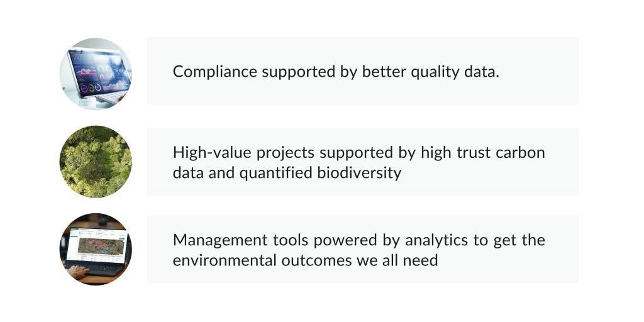The image size is (644, 322).
Task: Click the dashboard monitor circular image
Action: pyautogui.click(x=96, y=74)
